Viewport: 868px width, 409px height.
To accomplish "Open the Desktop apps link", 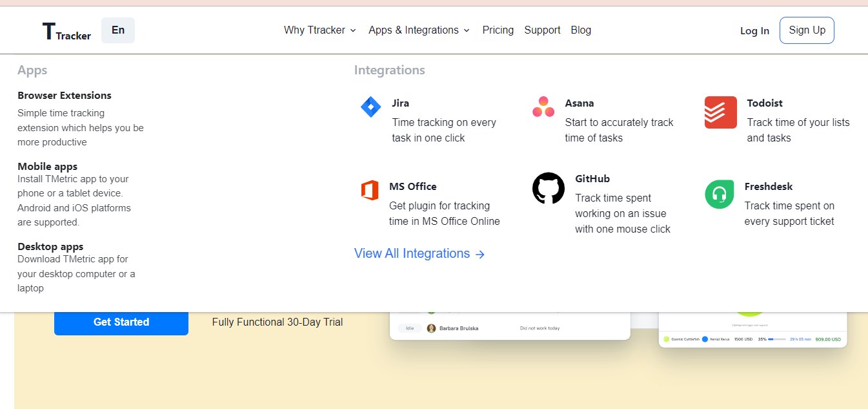I will click(x=50, y=247).
